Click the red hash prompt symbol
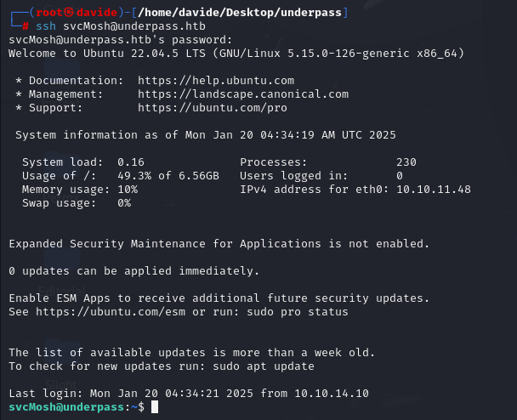The width and height of the screenshot is (517, 420). coord(26,26)
